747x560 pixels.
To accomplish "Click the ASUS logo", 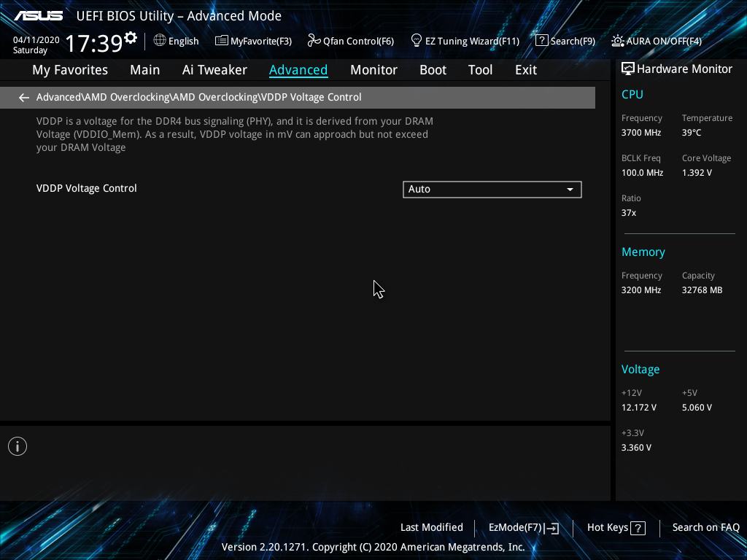I will (x=38, y=16).
